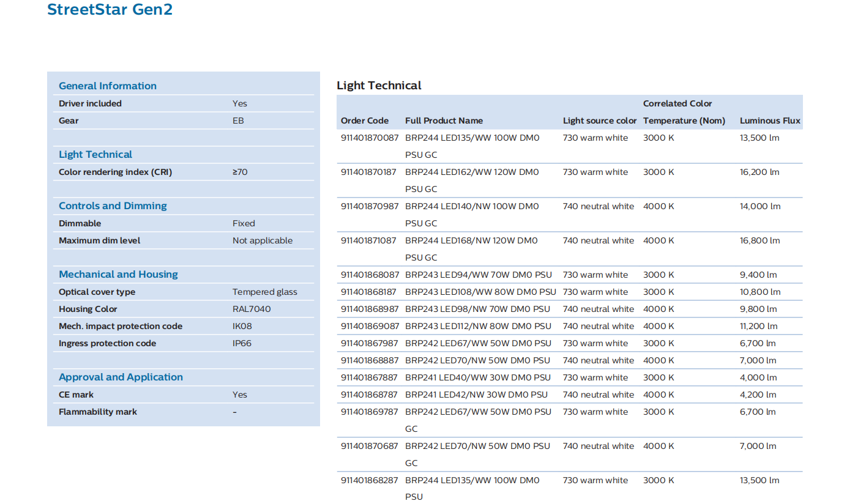The image size is (847, 504).
Task: Select the Dimmable value Fixed
Action: tap(244, 223)
